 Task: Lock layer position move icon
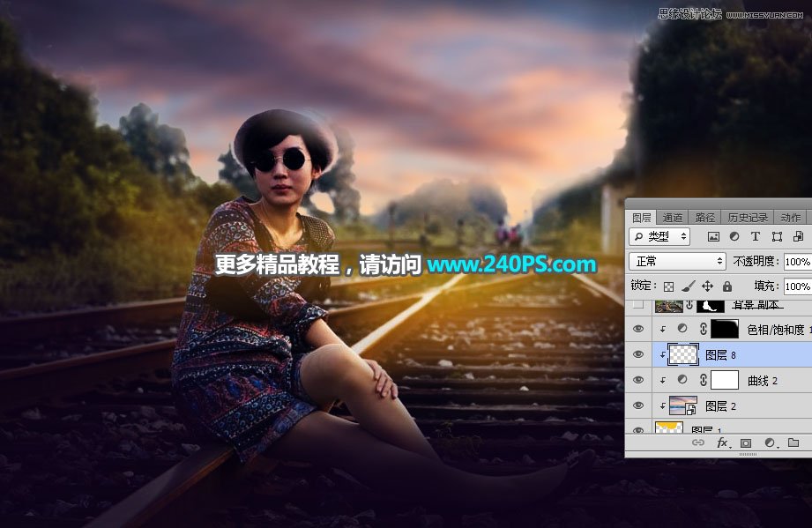pos(707,286)
